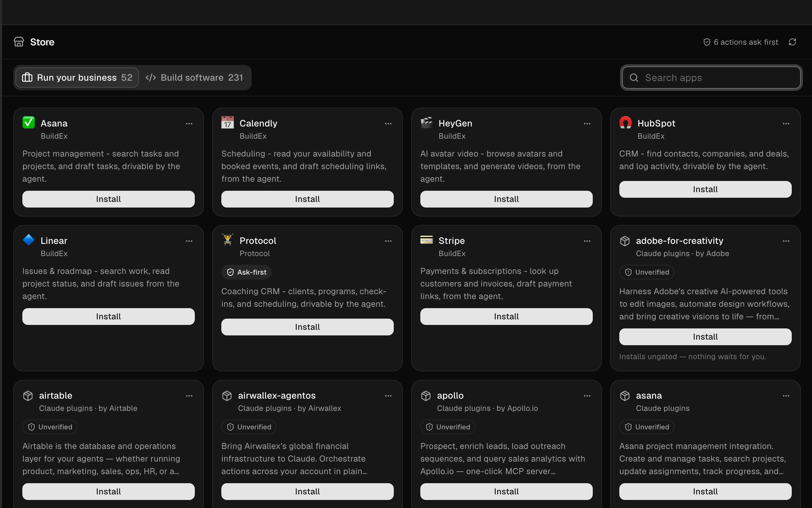
Task: Click the HeyGen clapperboard icon
Action: [x=427, y=123]
